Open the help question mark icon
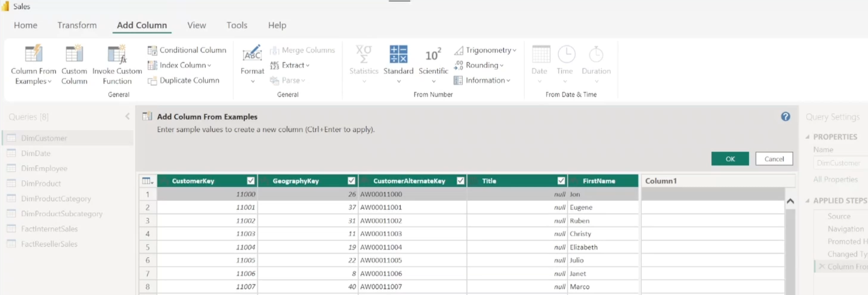The width and height of the screenshot is (868, 295). pyautogui.click(x=785, y=116)
